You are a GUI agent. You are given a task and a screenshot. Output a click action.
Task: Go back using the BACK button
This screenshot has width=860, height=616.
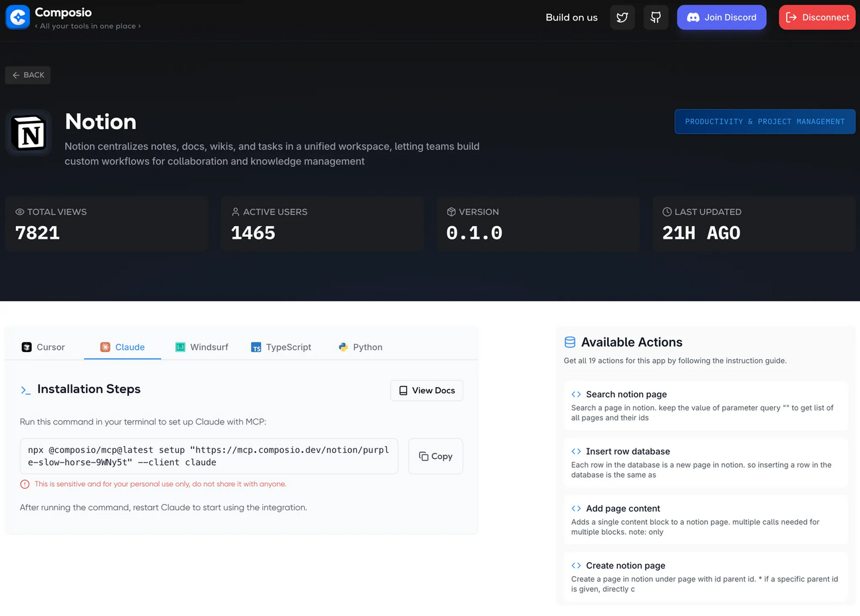(28, 75)
